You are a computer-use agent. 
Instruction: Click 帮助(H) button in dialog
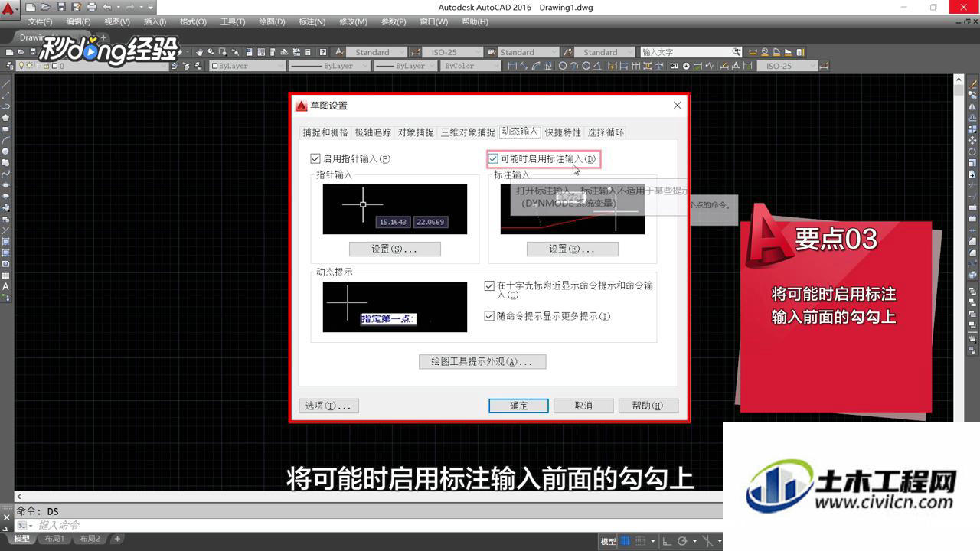[648, 406]
